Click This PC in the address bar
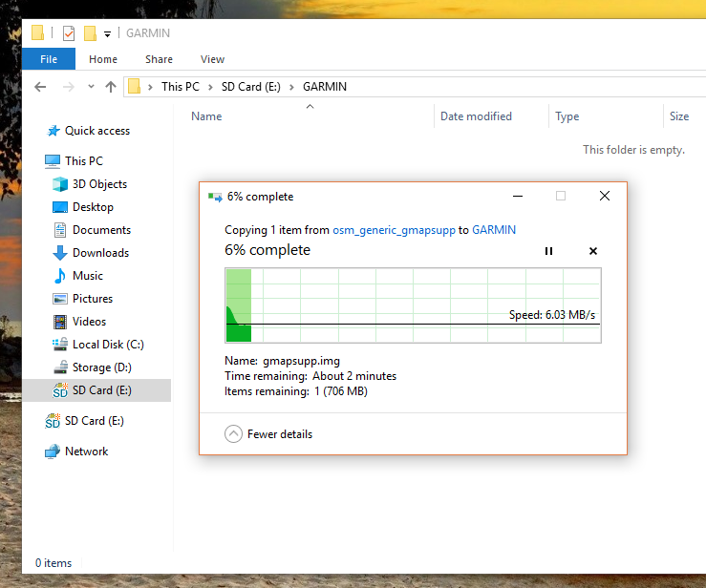 [181, 86]
